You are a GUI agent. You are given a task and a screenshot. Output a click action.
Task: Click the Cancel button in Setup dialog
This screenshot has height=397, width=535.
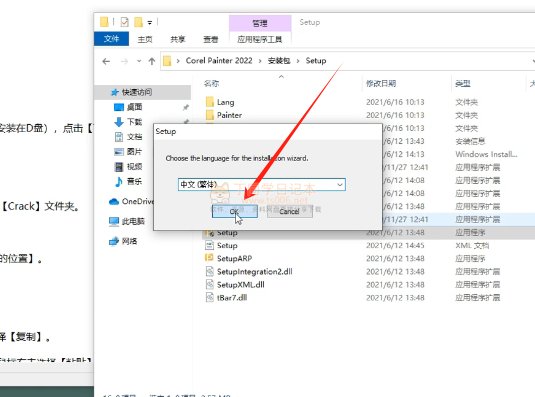[289, 211]
